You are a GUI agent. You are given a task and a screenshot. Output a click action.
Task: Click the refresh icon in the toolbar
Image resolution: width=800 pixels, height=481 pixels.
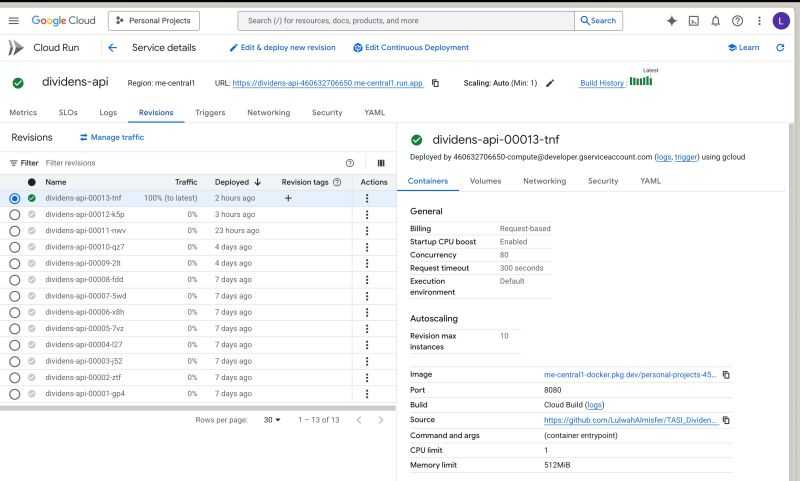click(779, 48)
